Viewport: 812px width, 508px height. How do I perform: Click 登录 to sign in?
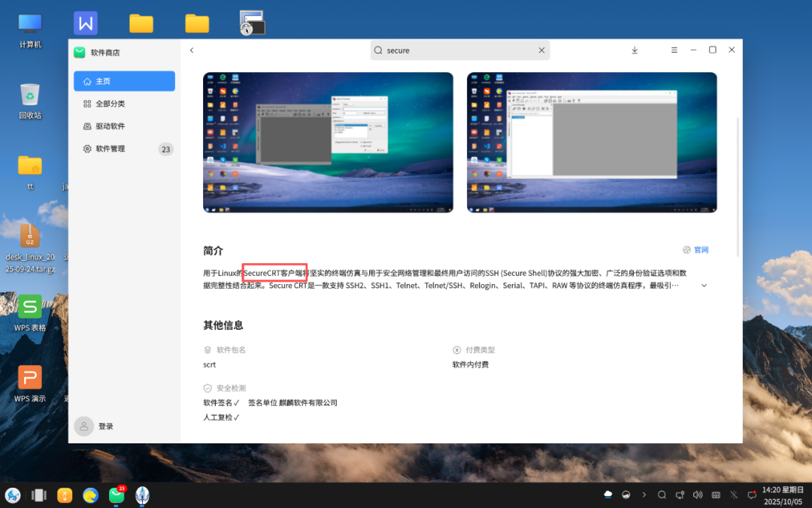106,426
